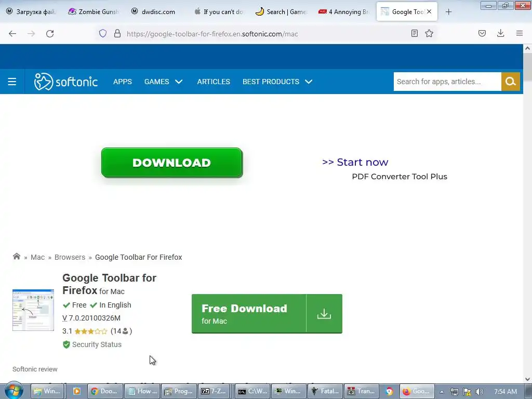532x399 pixels.
Task: Go to Softonic home breadcrumb icon
Action: click(16, 257)
